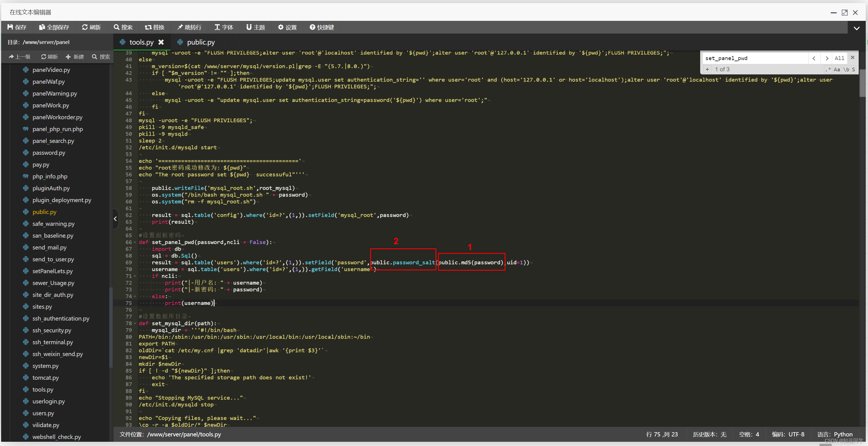Close the tools.py tab with its X
This screenshot has height=446, width=868.
(x=161, y=42)
